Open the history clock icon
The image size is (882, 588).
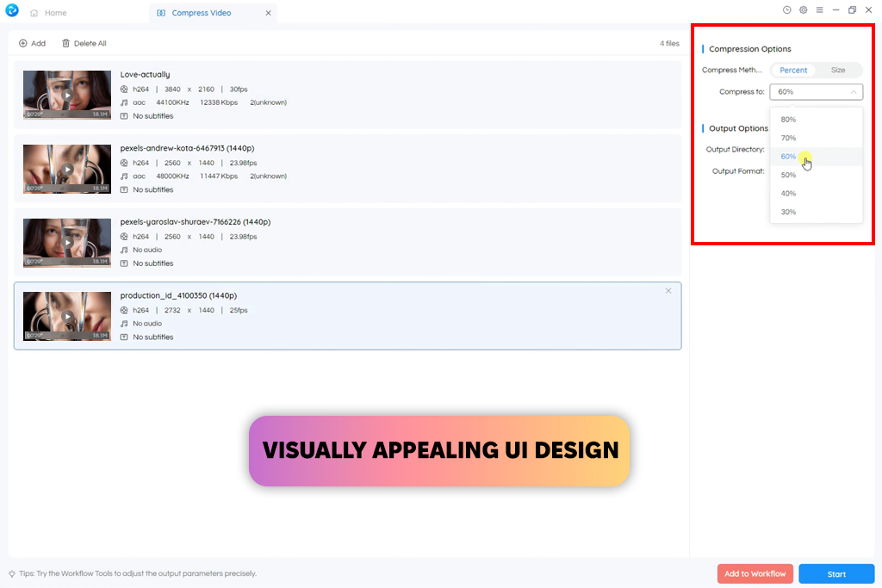point(787,10)
